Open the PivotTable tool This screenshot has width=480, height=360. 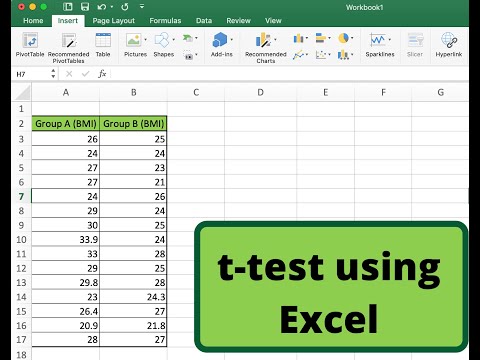tap(30, 45)
